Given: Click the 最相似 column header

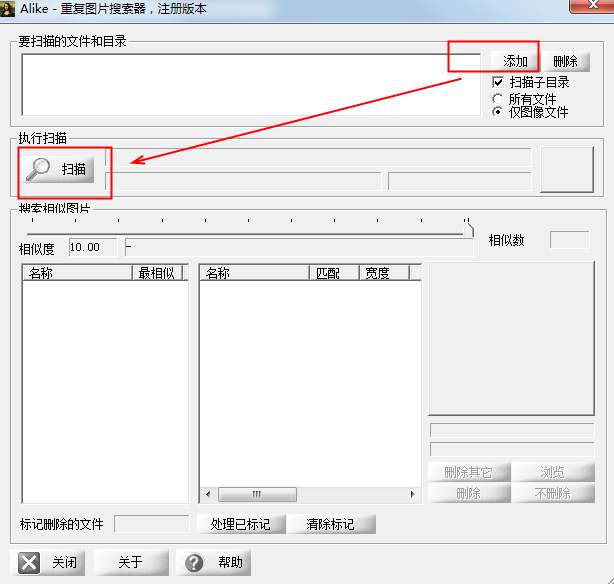Looking at the screenshot, I should click(157, 273).
